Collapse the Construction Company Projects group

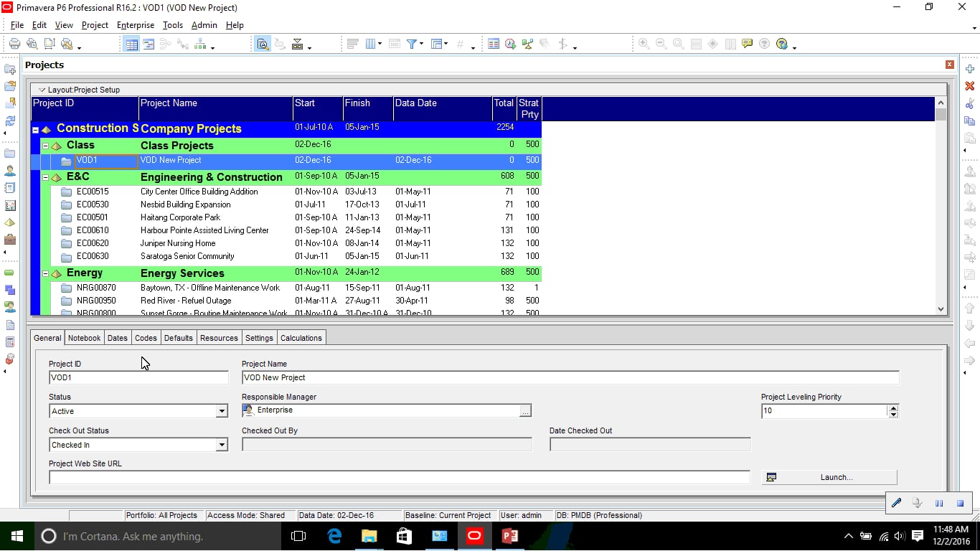coord(35,130)
